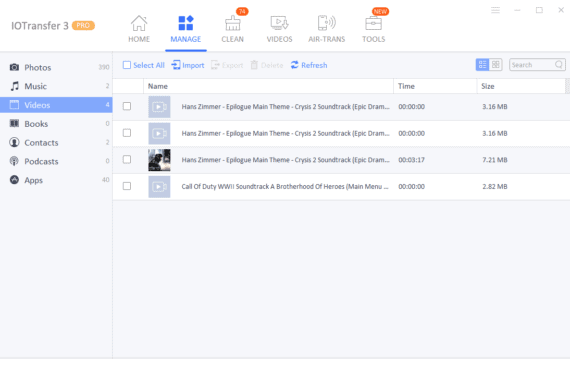Sort by the Time column header
Viewport: 570px width, 373px height.
pyautogui.click(x=435, y=86)
